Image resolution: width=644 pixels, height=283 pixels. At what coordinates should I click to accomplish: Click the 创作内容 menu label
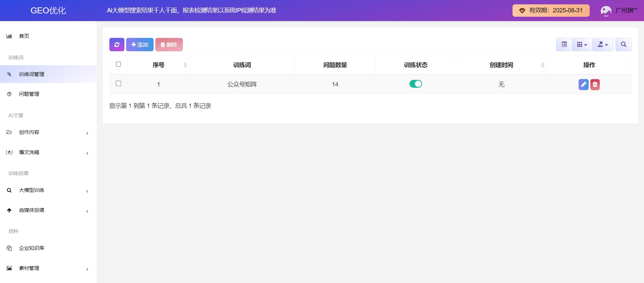point(29,132)
